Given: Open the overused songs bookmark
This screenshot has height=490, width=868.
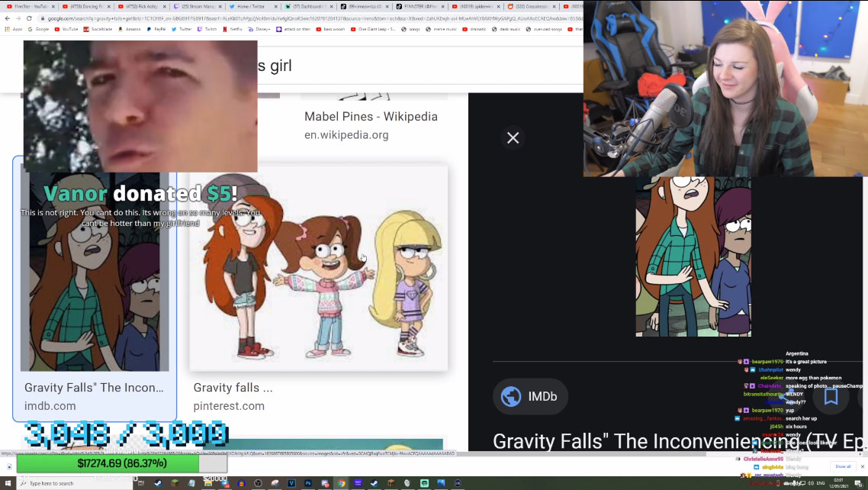Looking at the screenshot, I should tap(543, 29).
